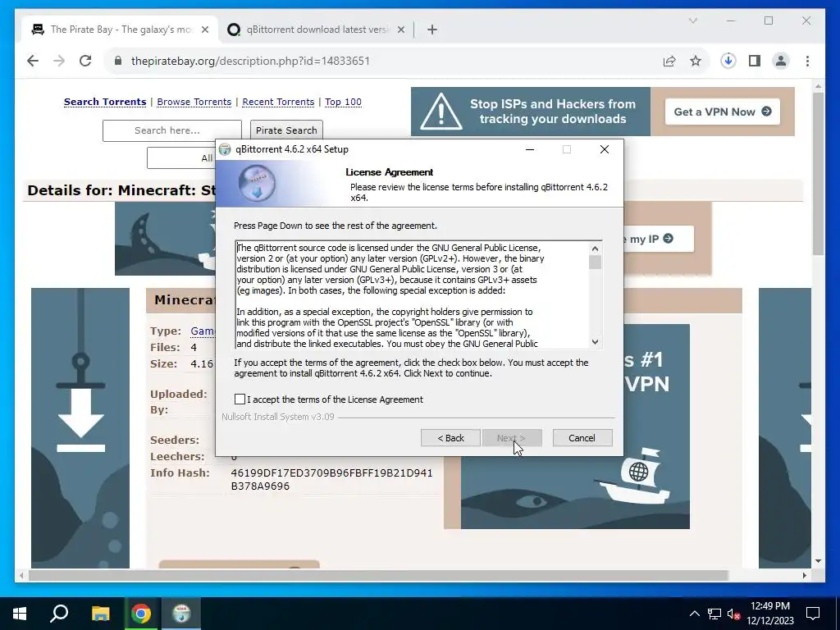Open network status tray icon
The height and width of the screenshot is (630, 840).
714,614
